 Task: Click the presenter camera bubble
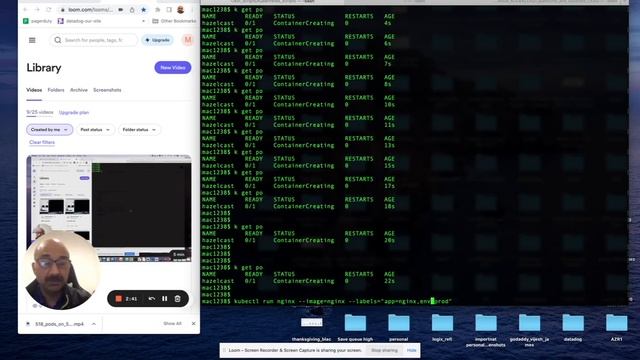pos(61,270)
